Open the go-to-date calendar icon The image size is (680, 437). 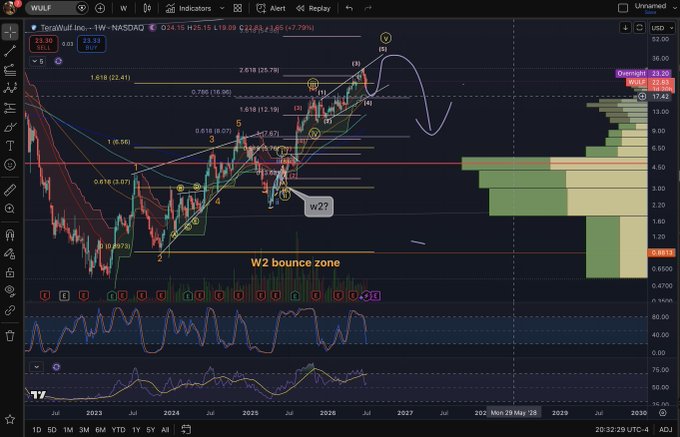[x=186, y=429]
